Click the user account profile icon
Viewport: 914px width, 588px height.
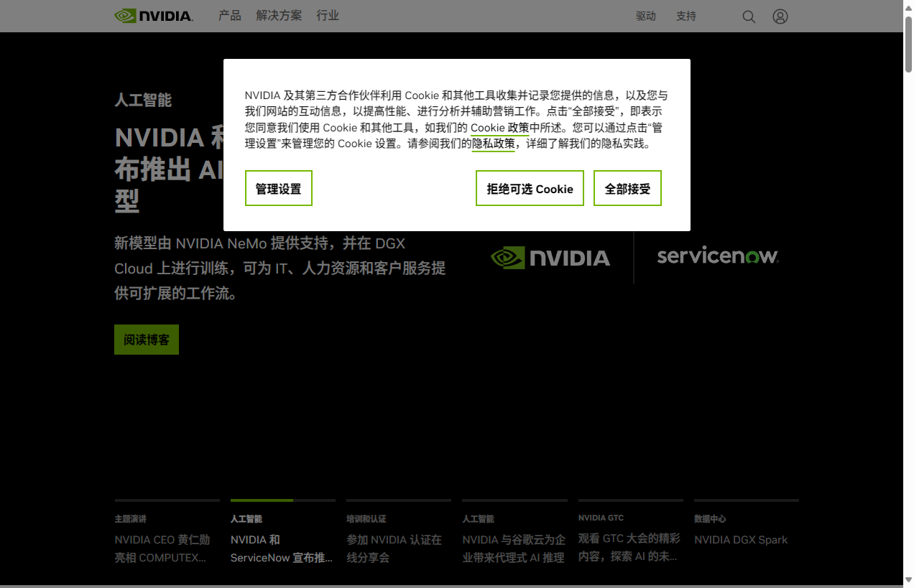[780, 16]
